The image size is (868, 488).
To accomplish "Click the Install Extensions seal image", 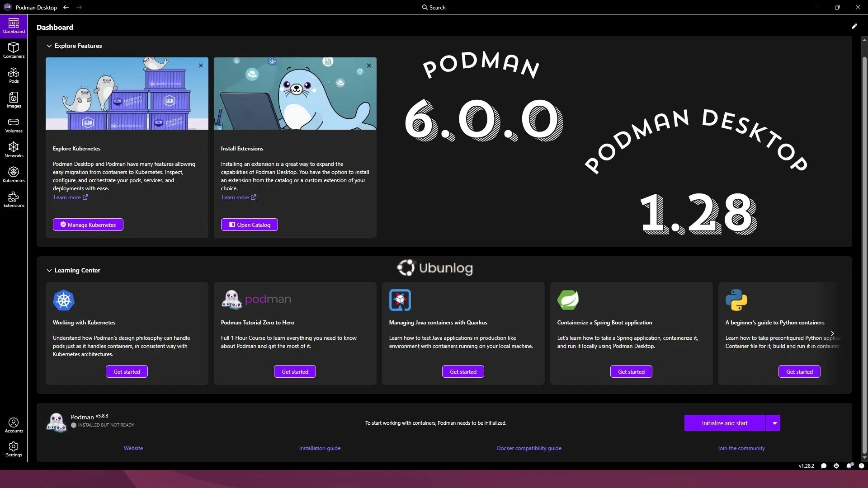I will click(x=295, y=94).
